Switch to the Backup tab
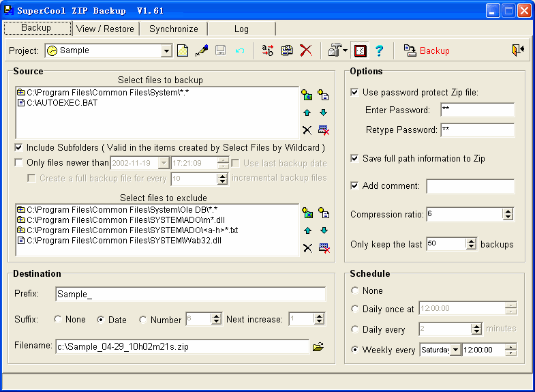Screen dimensions: 535x392 click(37, 28)
